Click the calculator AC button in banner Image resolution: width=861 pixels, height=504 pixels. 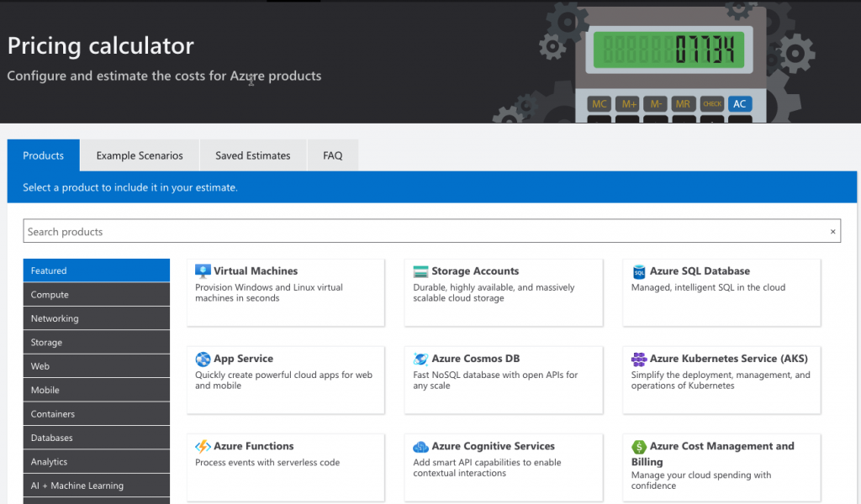740,103
